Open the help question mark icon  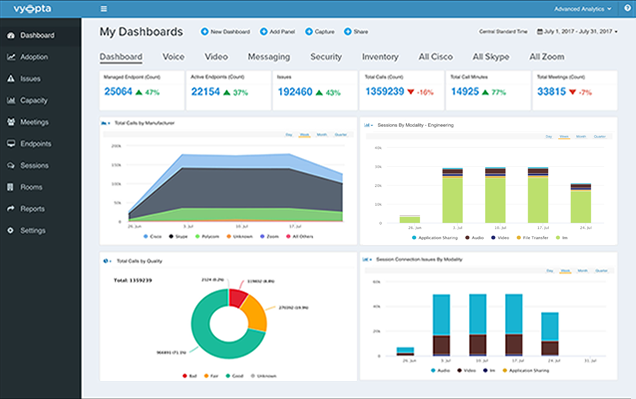pyautogui.click(x=627, y=8)
